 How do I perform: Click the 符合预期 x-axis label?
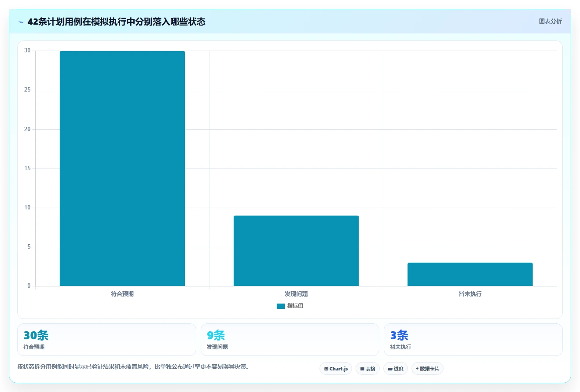pos(122,294)
